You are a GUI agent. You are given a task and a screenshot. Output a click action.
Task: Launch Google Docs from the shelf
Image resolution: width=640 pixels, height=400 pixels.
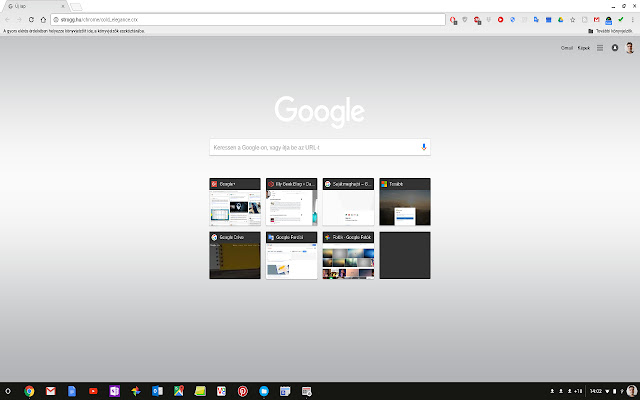pyautogui.click(x=72, y=391)
